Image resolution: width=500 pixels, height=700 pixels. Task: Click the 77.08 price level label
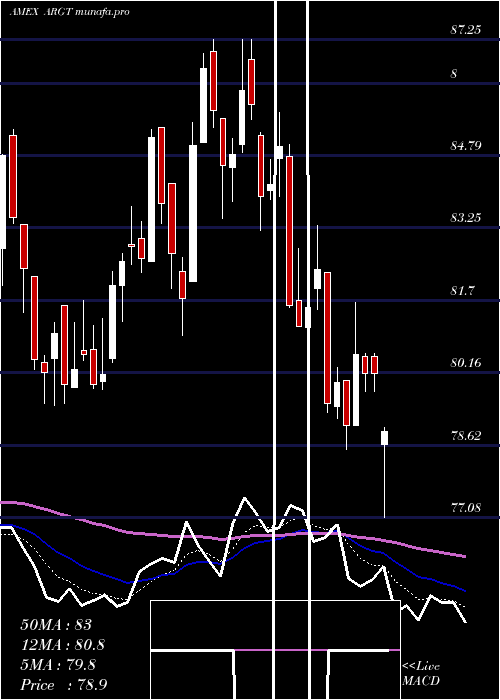point(466,507)
